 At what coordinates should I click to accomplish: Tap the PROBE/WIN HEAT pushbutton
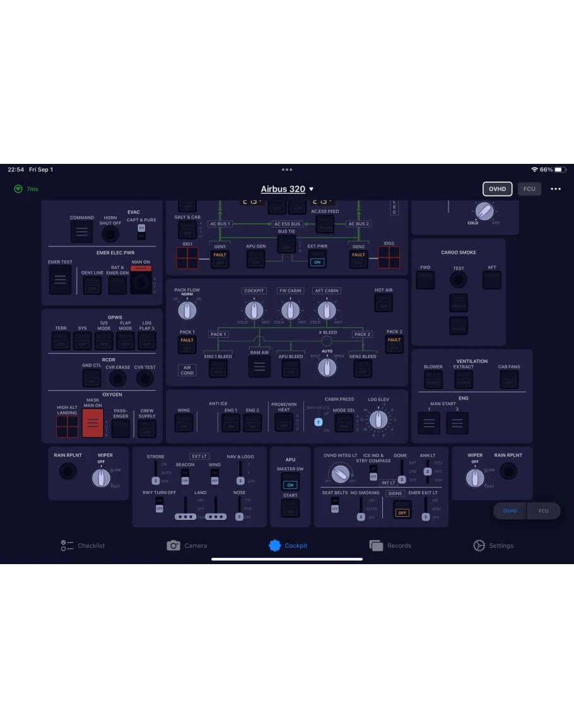(284, 422)
